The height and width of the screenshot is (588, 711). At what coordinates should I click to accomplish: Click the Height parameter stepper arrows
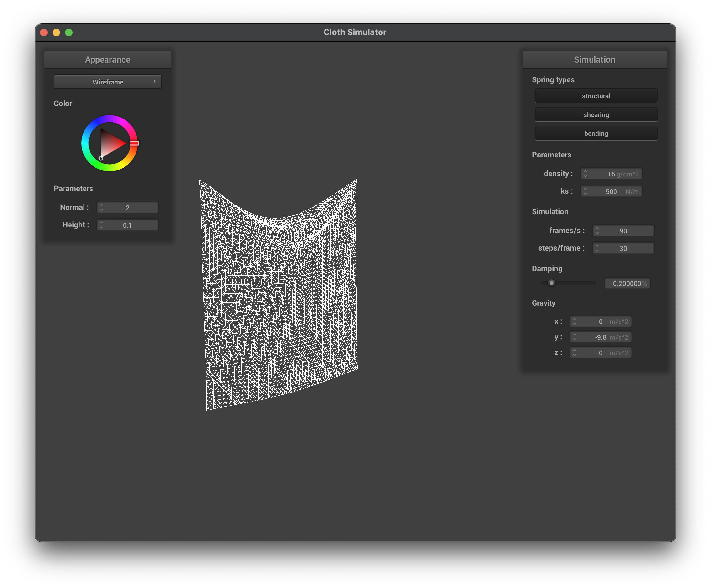pos(102,225)
